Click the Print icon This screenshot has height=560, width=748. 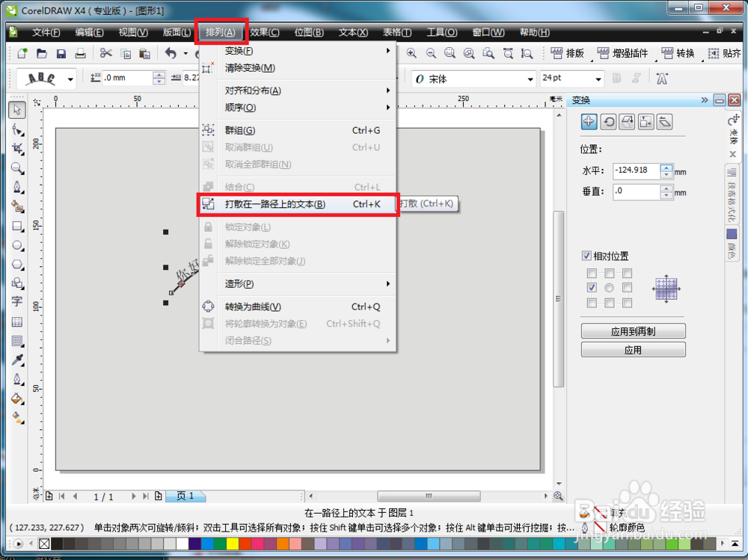(x=80, y=53)
